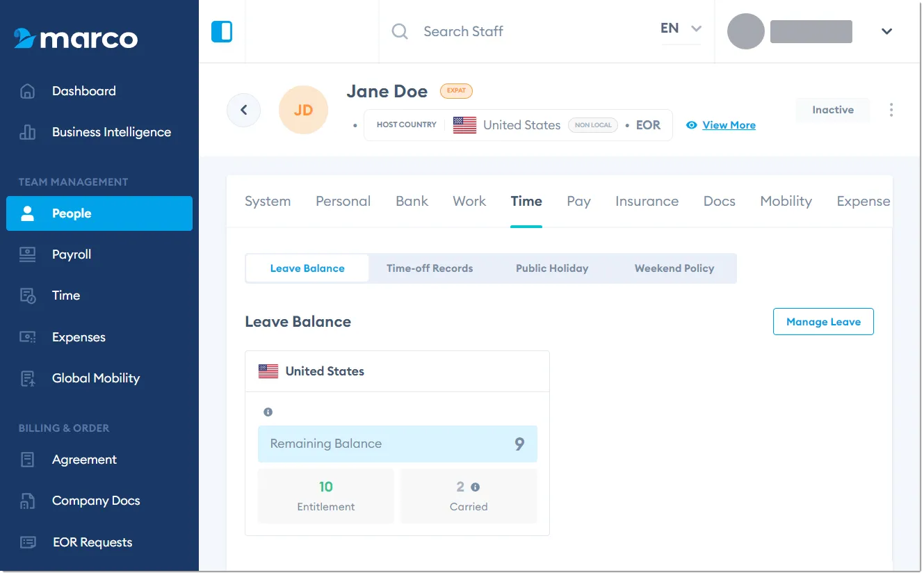Collapse the sidebar panel toggle
The image size is (924, 575).
[222, 31]
